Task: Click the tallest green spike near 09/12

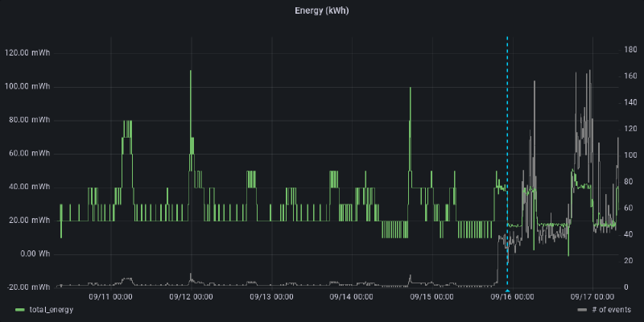Action: pyautogui.click(x=191, y=72)
